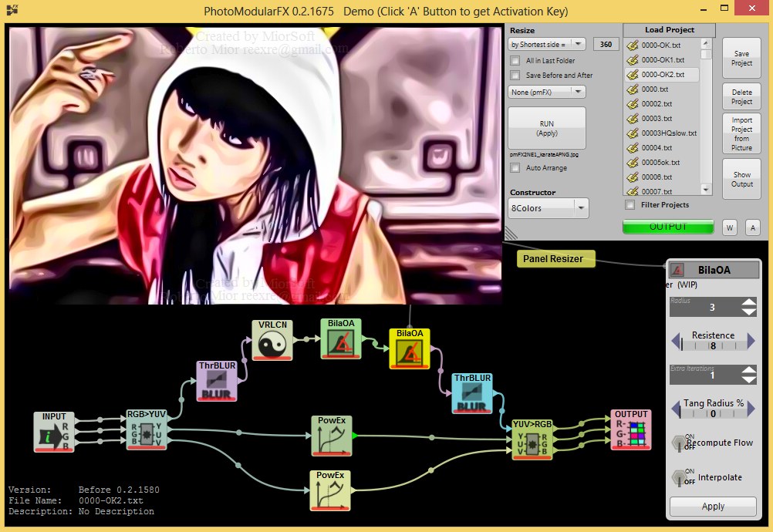The height and width of the screenshot is (532, 773).
Task: Select the yellow highlighted BilaOA node
Action: pos(409,348)
